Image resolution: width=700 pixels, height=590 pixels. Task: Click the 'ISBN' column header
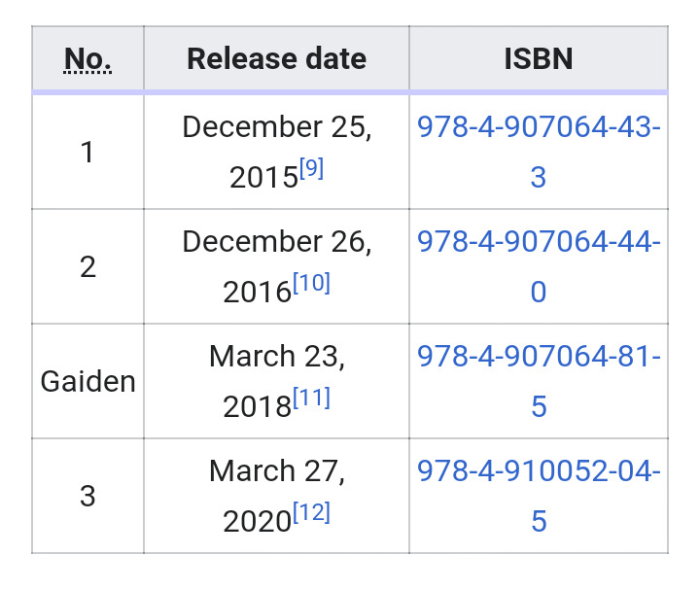pyautogui.click(x=539, y=59)
